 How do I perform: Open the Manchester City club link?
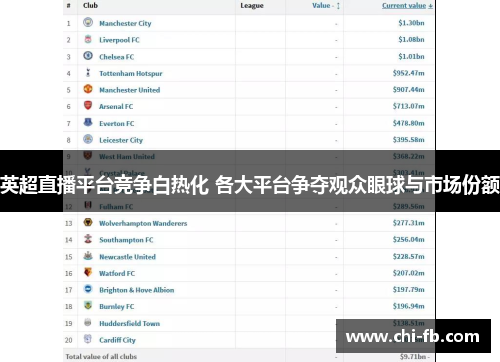click(125, 23)
